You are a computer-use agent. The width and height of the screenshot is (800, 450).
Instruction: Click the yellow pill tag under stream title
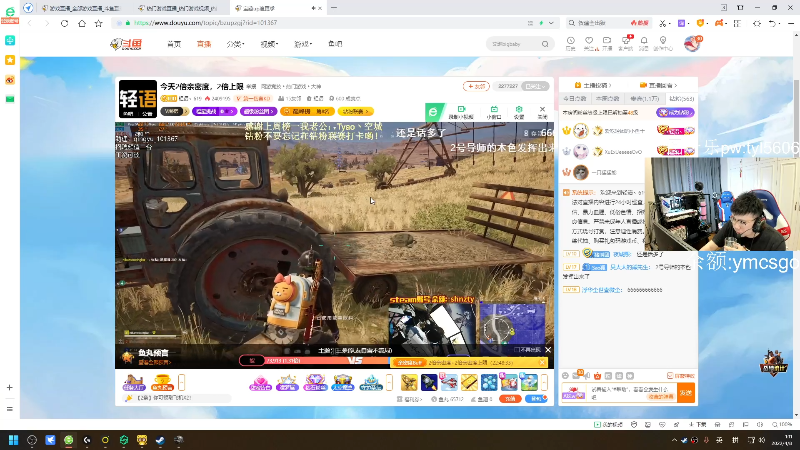click(x=356, y=111)
